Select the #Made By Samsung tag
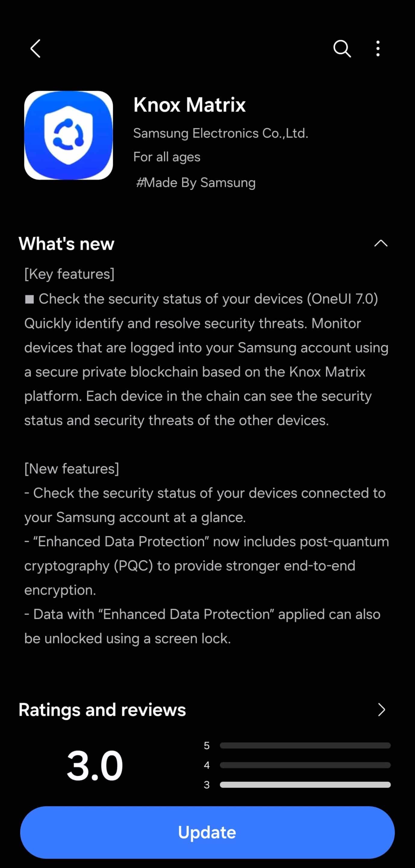The width and height of the screenshot is (415, 868). [196, 183]
